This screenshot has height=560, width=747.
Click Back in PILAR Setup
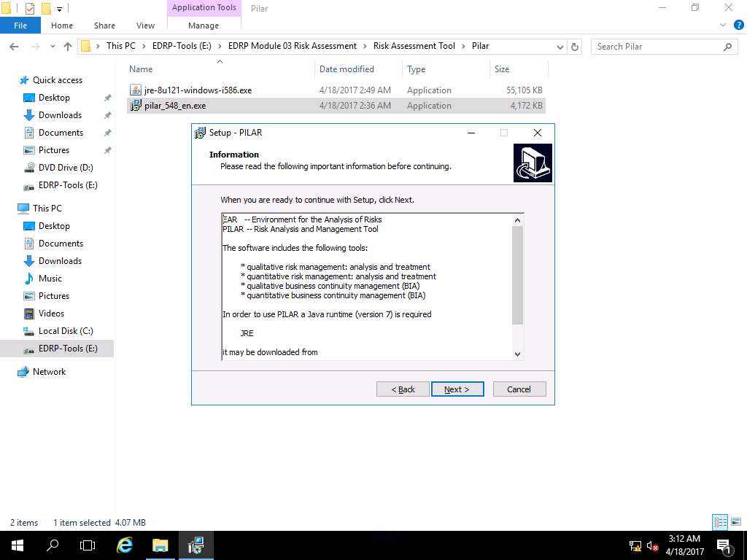[403, 389]
